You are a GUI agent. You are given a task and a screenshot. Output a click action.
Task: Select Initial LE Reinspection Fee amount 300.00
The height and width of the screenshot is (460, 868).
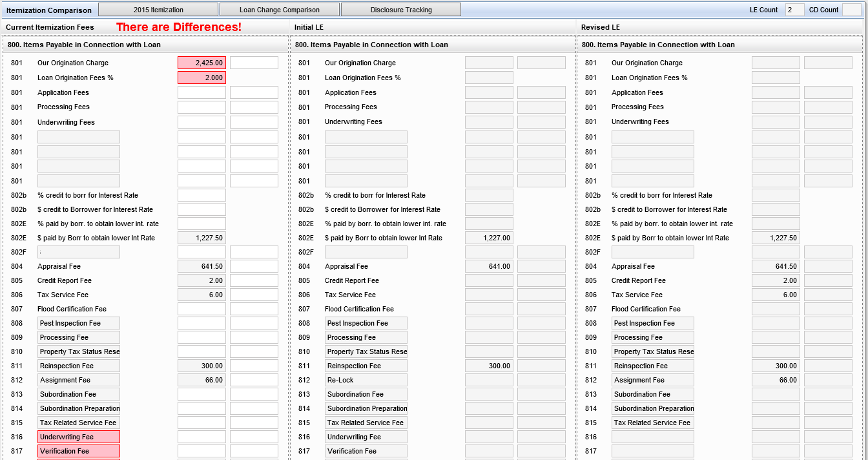[x=489, y=366]
